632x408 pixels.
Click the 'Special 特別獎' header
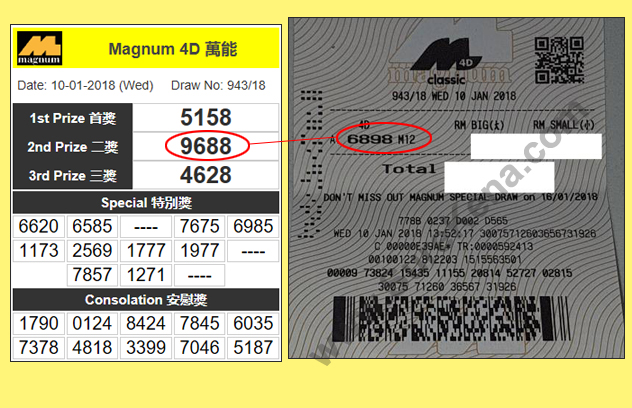coord(146,203)
